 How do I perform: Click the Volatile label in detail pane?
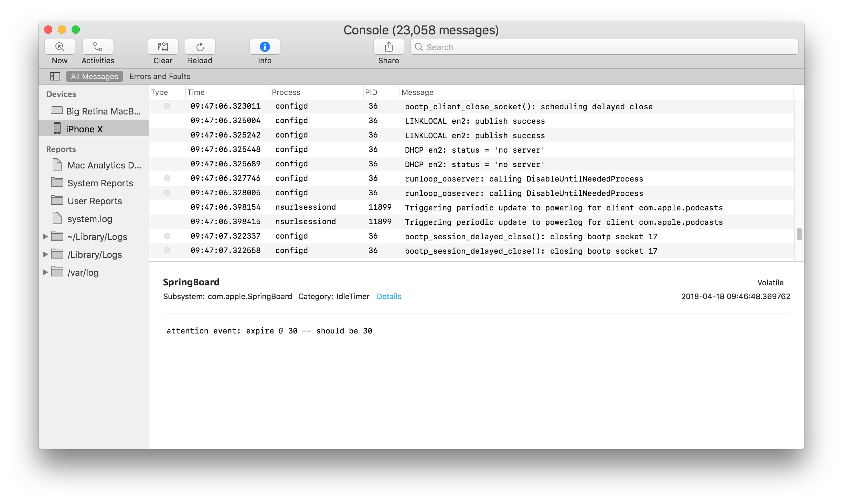pos(770,283)
